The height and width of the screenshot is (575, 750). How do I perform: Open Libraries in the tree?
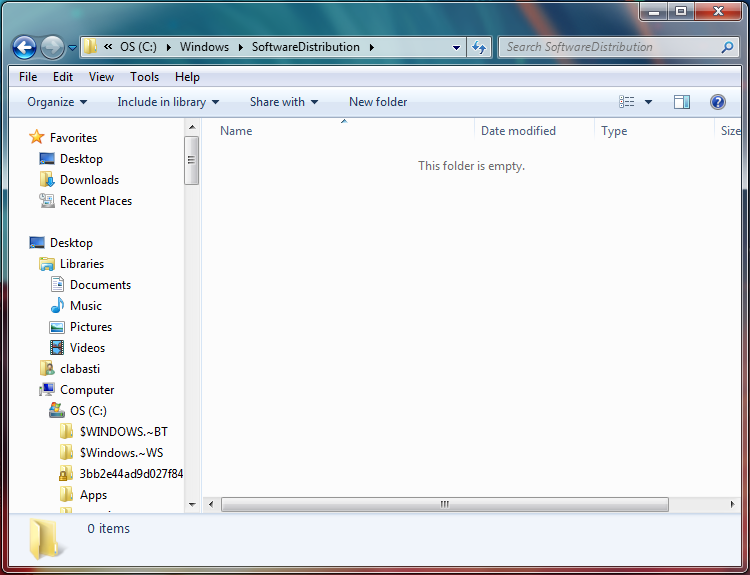(82, 264)
